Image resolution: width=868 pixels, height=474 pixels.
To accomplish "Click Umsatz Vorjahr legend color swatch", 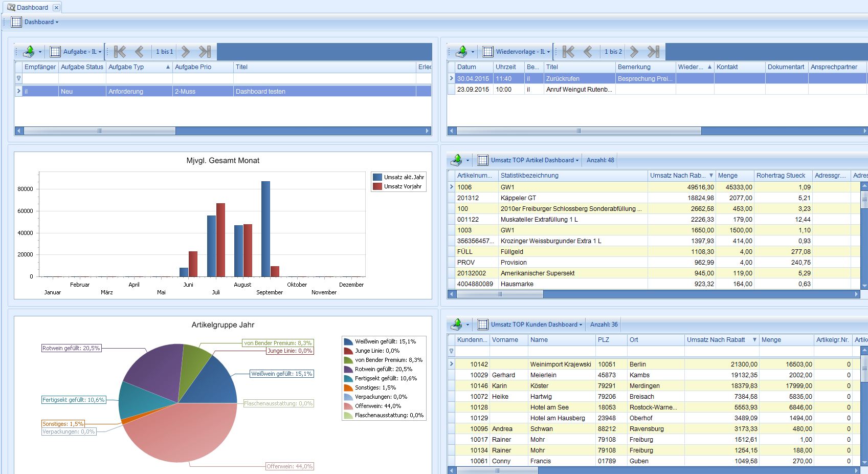I will coord(377,186).
